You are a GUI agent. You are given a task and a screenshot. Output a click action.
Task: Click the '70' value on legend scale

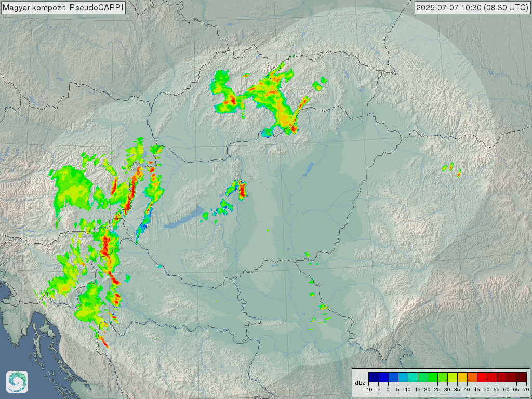pos(526,390)
